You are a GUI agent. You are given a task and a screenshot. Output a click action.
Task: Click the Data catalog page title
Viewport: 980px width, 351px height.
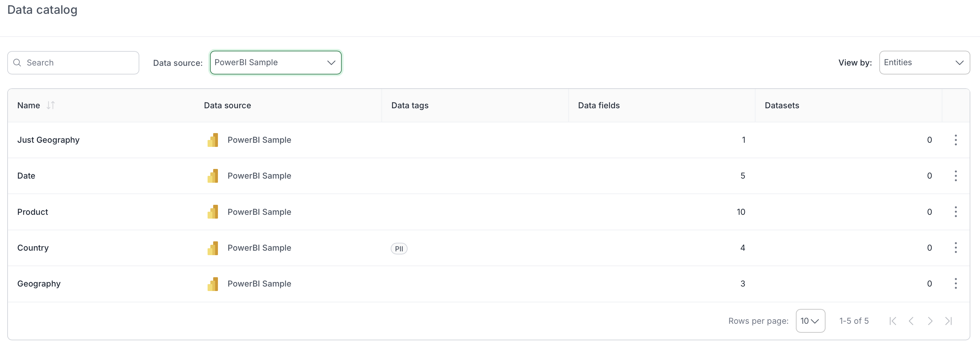pyautogui.click(x=42, y=10)
